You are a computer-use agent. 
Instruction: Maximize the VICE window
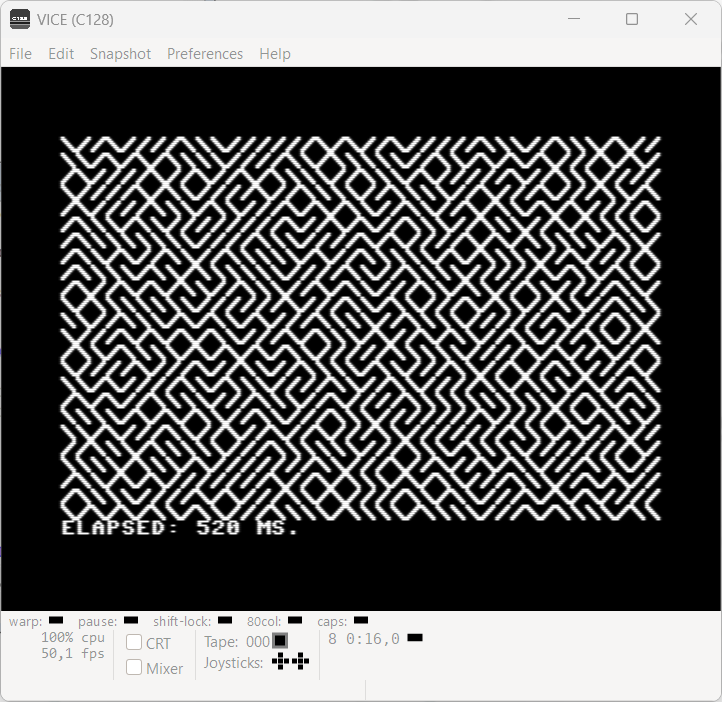(632, 19)
